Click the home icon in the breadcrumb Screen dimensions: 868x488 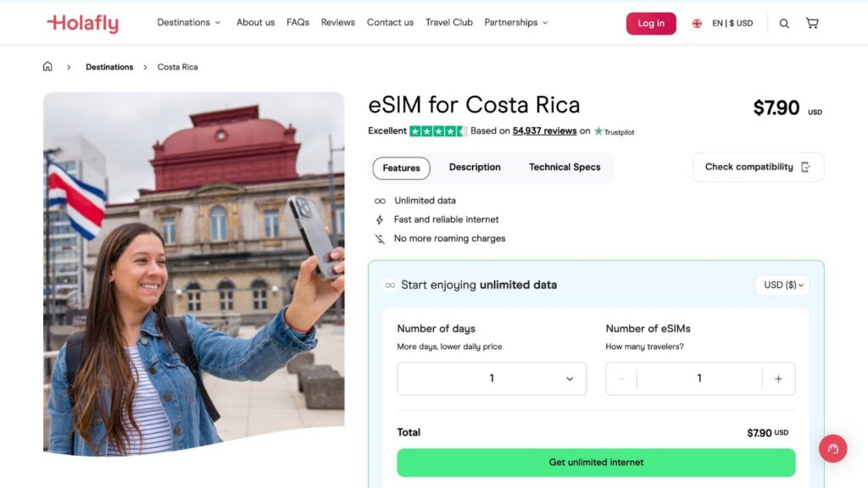tap(47, 66)
